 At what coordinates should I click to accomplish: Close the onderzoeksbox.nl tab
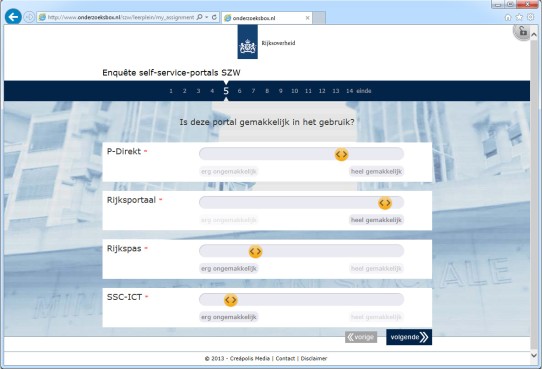tap(307, 18)
